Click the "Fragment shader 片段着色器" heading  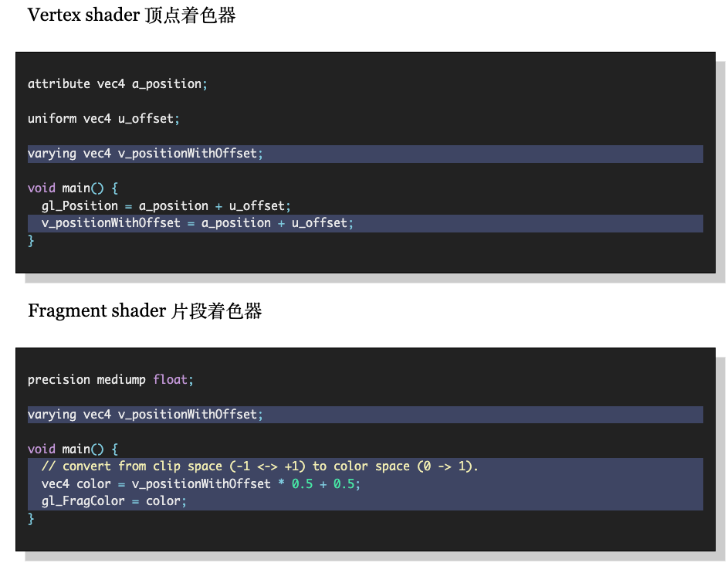145,311
